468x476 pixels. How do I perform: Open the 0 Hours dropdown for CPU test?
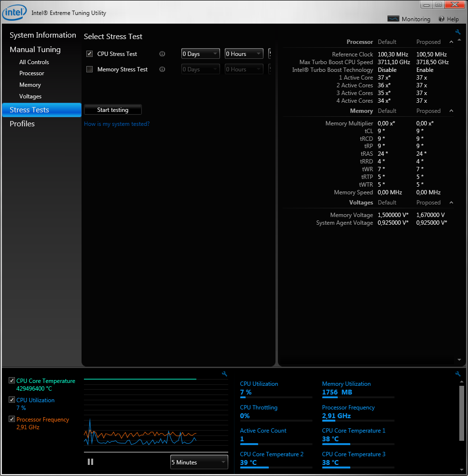(x=244, y=54)
